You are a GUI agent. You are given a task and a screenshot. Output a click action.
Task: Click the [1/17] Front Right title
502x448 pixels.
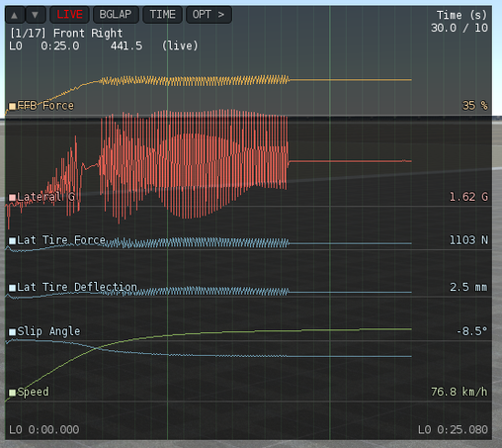[x=66, y=34]
